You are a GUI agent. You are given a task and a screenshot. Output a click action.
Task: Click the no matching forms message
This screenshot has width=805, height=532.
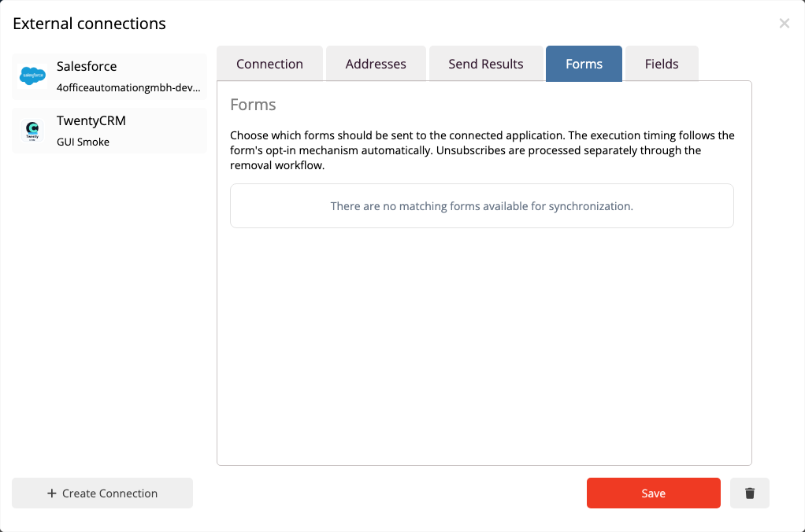[481, 206]
